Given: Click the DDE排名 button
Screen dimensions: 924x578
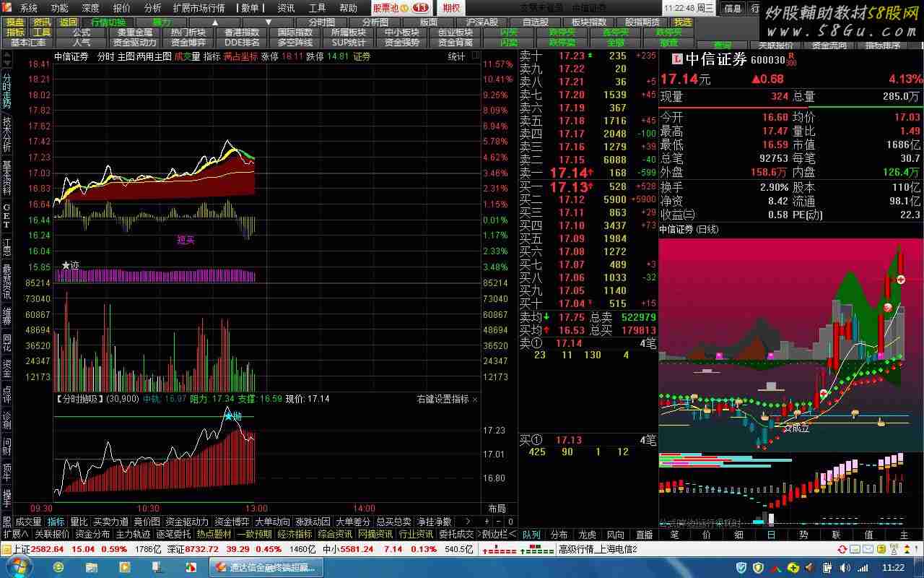Looking at the screenshot, I should (242, 43).
